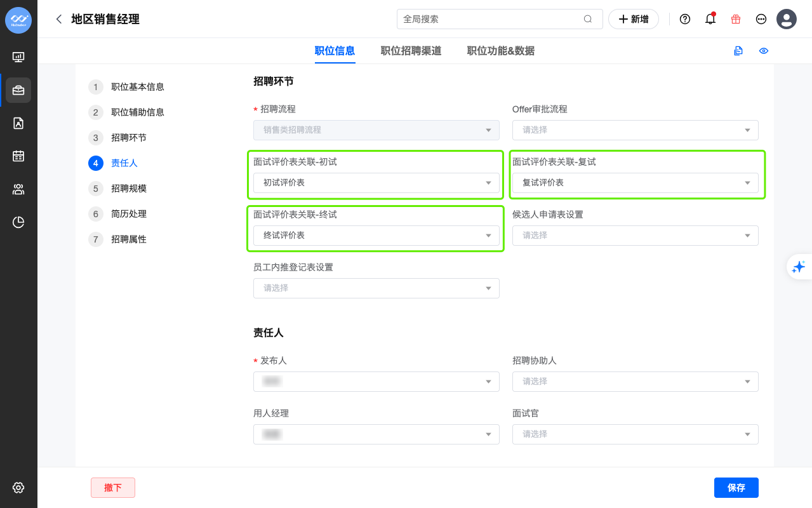Open the briefcase jobs icon in sidebar
The image size is (812, 508).
(18, 90)
